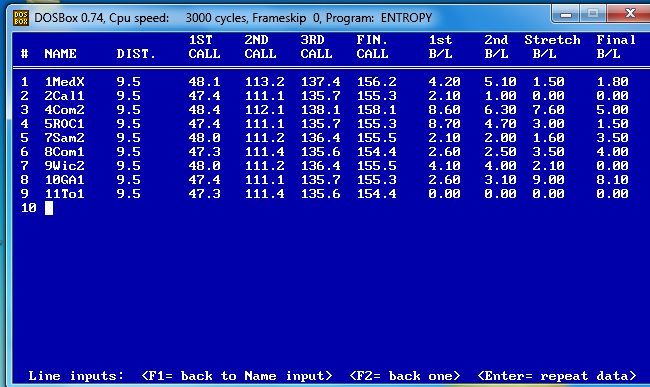This screenshot has height=387, width=650.
Task: Click the 138.1 third call value
Action: click(320, 110)
